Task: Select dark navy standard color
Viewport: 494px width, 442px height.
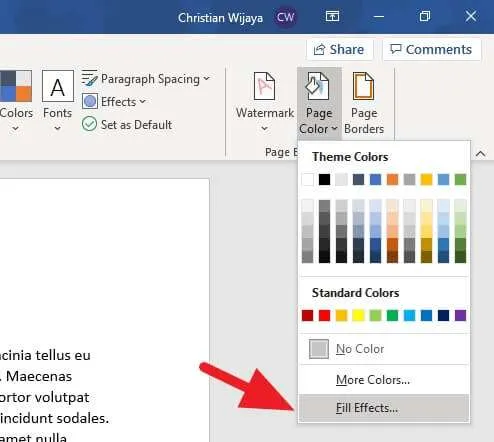Action: tap(443, 315)
